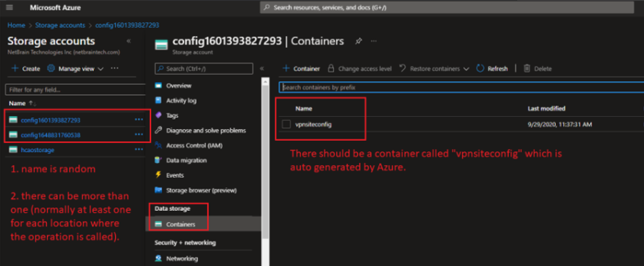Click the Delete toolbar button
644x266 pixels.
click(x=538, y=68)
